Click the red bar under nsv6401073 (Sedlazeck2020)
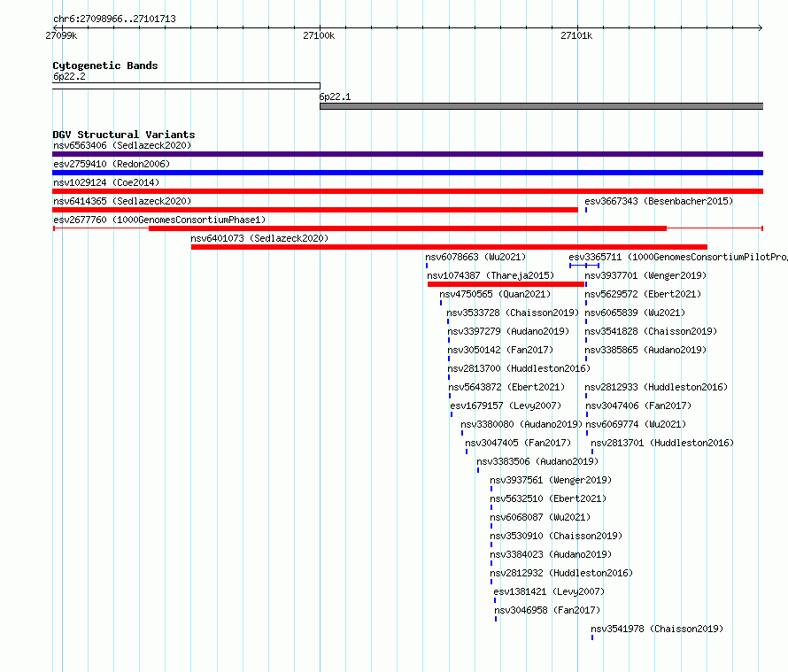788x672 pixels. tap(449, 247)
